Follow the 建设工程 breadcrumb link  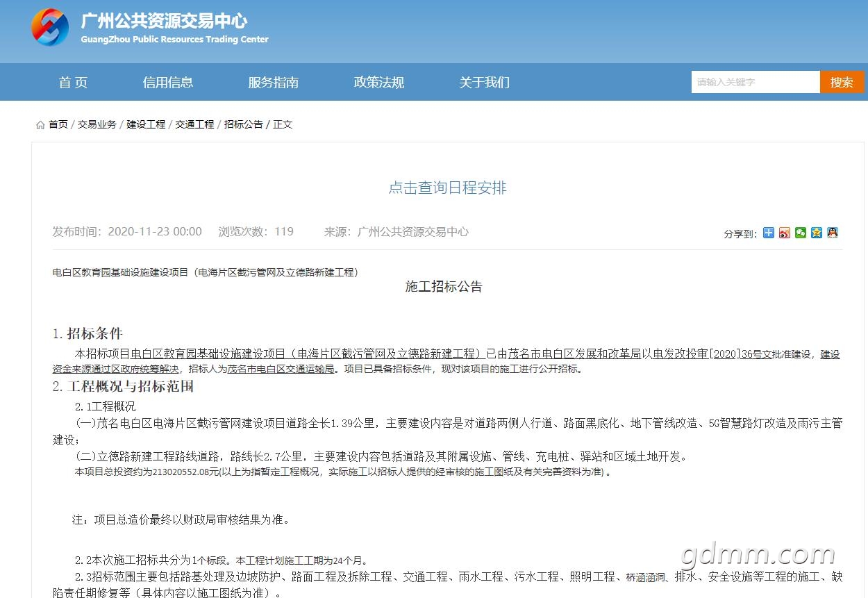tap(146, 124)
